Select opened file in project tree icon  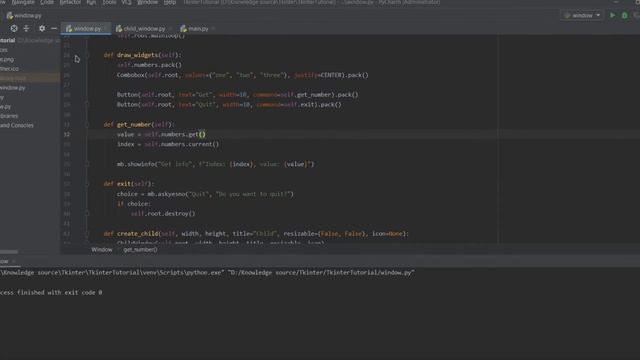[14, 29]
